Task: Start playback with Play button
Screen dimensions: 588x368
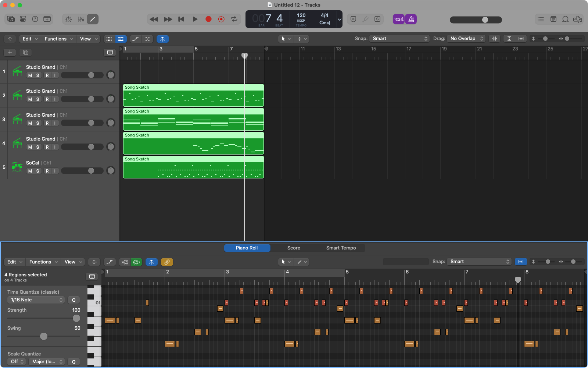Action: tap(195, 19)
